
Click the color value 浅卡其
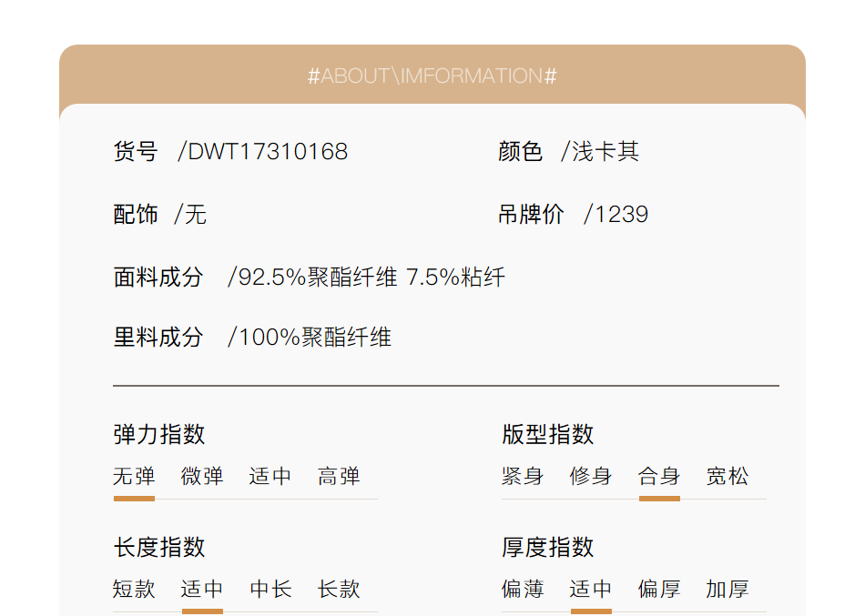pos(605,152)
